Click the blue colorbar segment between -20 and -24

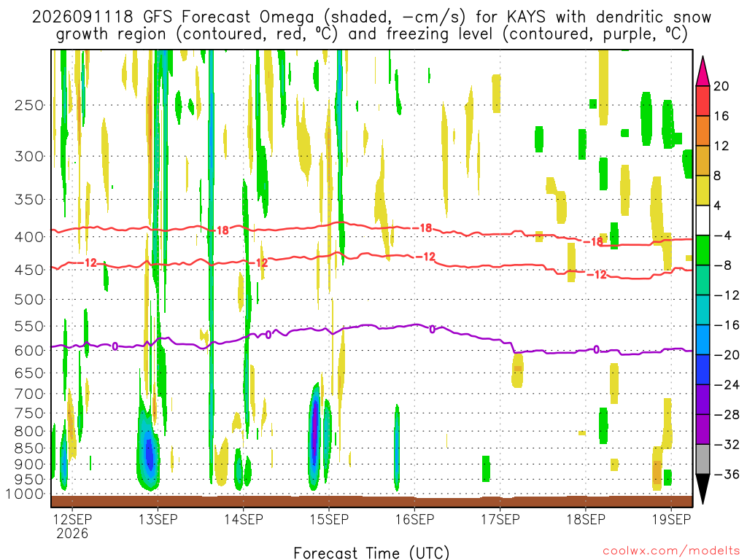pos(703,370)
